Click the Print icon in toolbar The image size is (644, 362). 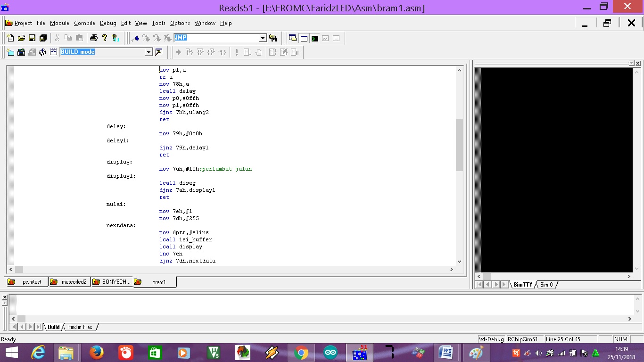pyautogui.click(x=93, y=38)
